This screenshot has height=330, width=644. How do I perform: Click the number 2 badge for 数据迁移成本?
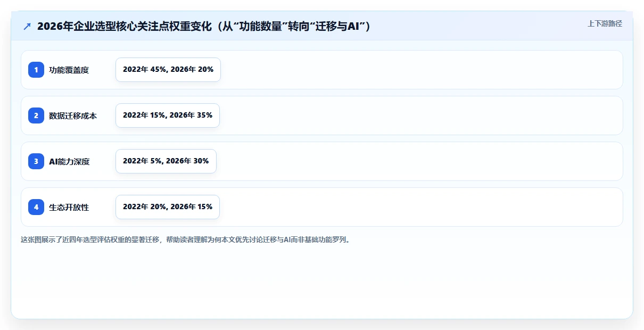(36, 115)
